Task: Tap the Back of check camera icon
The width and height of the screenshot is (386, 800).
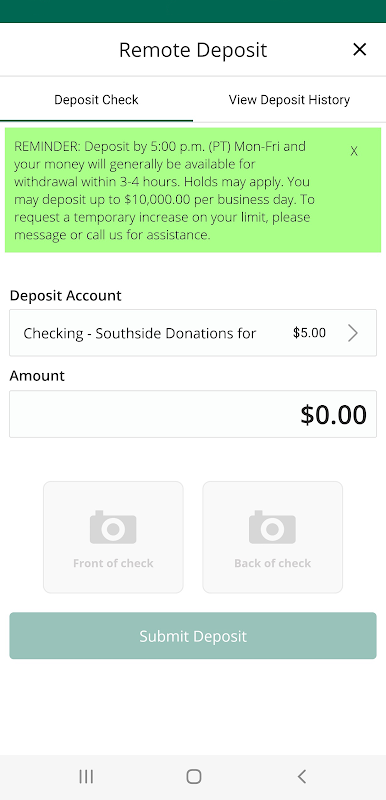Action: click(272, 527)
